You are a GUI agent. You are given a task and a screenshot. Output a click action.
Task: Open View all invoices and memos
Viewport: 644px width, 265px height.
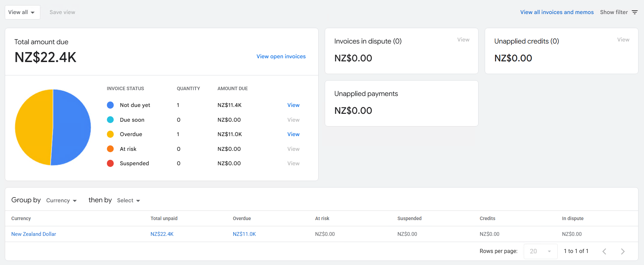557,12
